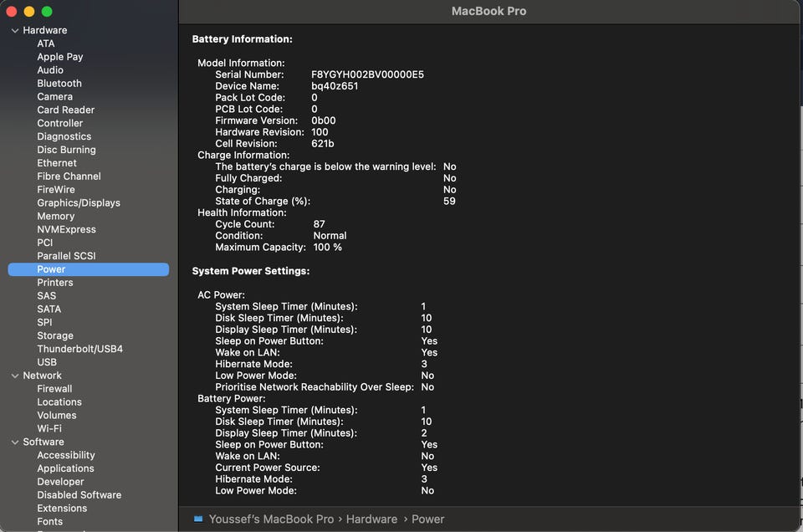Collapse the Hardware section disclosure triangle
This screenshot has width=803, height=532.
point(14,31)
